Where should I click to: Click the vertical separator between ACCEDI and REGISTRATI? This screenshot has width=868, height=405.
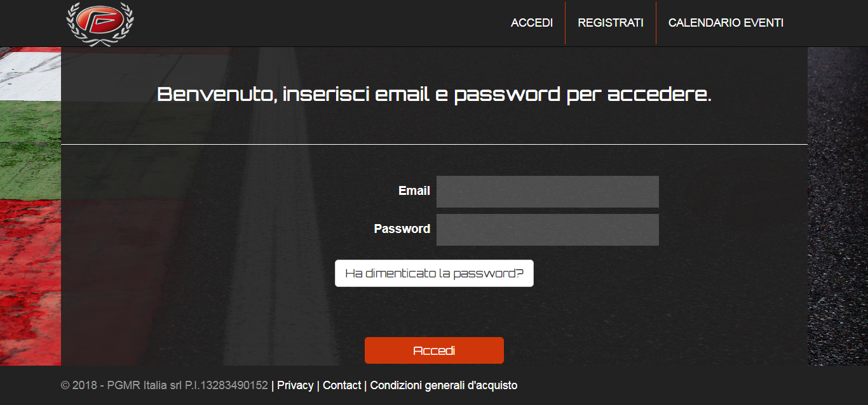tap(565, 23)
